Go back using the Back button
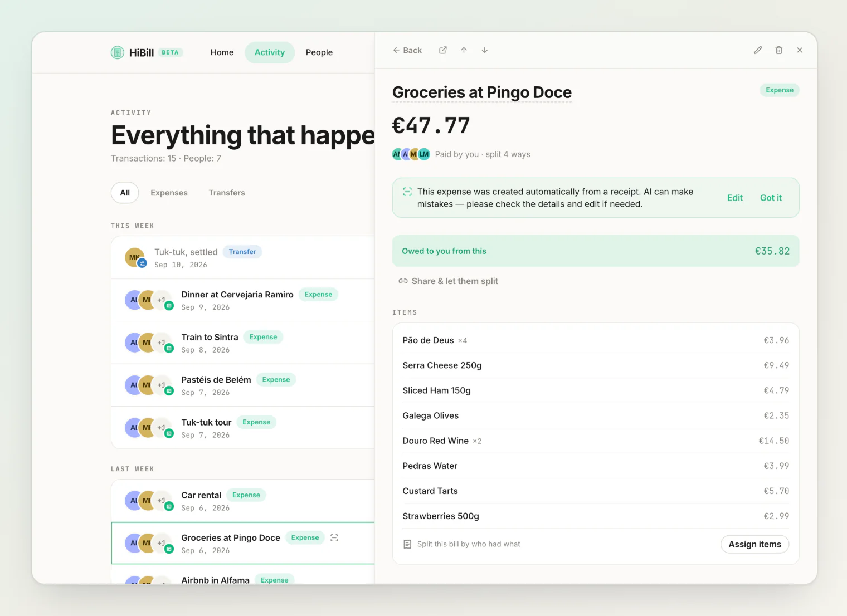This screenshot has width=847, height=616. click(x=407, y=50)
